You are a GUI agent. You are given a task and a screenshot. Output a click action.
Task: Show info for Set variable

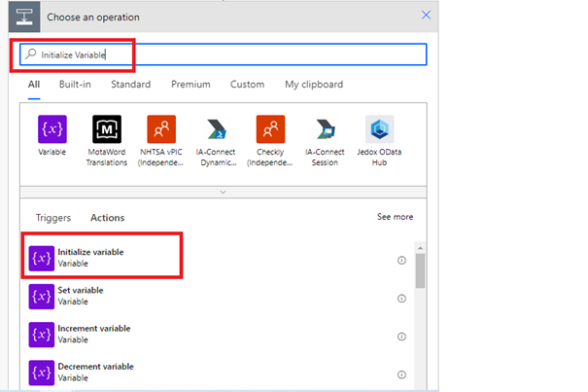point(401,299)
